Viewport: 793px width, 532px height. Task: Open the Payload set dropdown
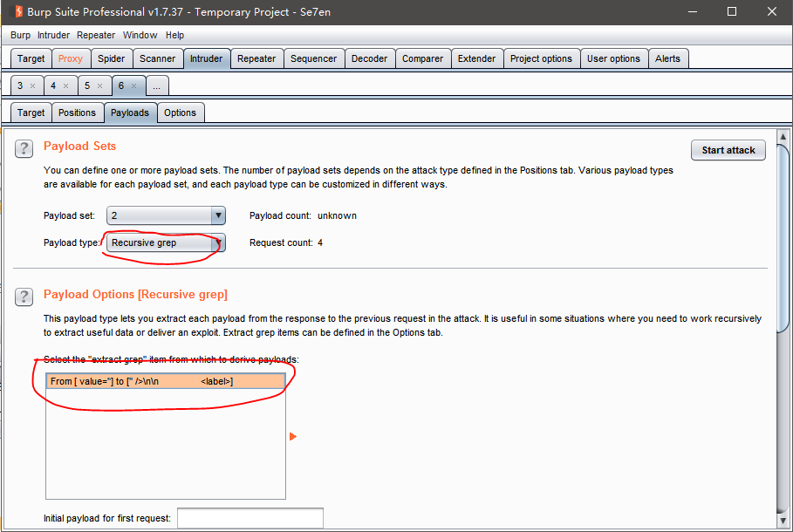point(166,215)
